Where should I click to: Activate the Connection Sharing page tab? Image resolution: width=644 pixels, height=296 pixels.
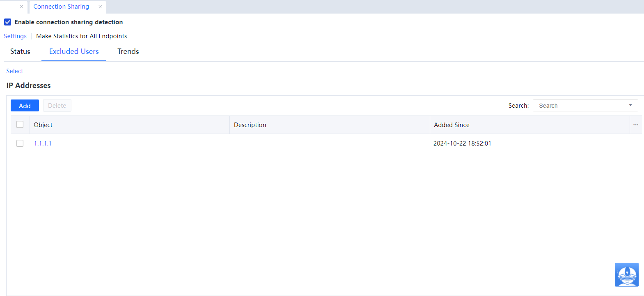pyautogui.click(x=61, y=7)
